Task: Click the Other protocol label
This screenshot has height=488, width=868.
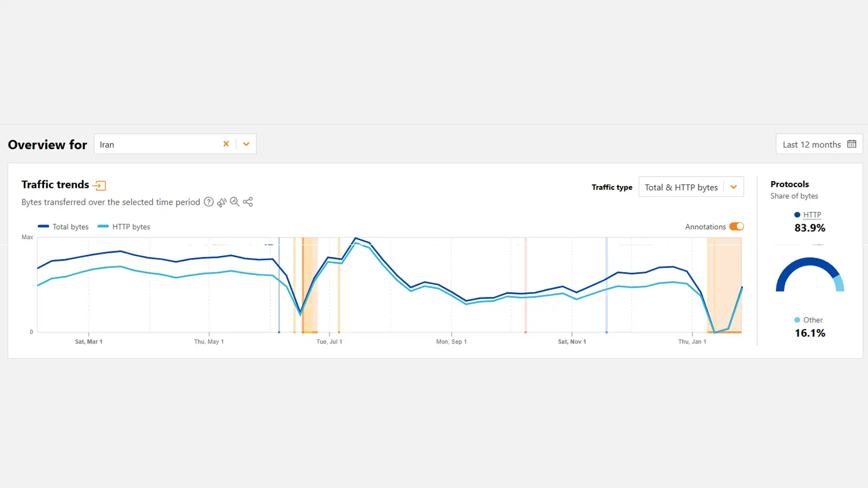Action: [x=812, y=320]
